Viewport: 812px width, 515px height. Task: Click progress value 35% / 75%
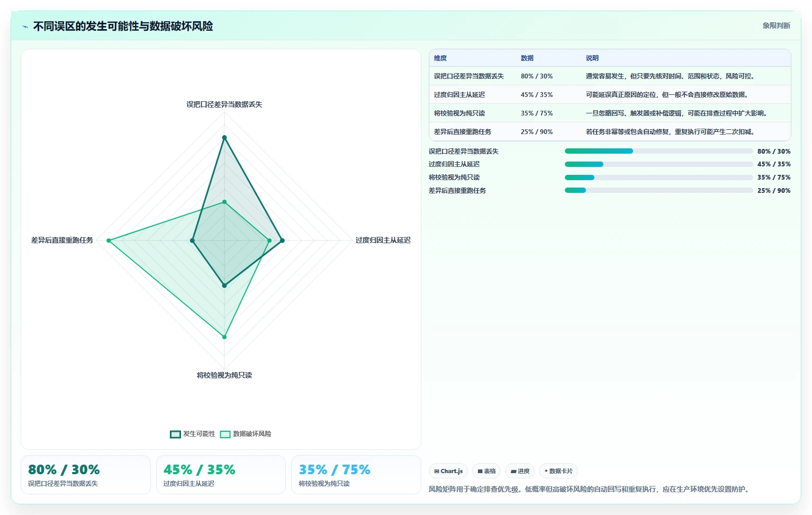pyautogui.click(x=774, y=177)
